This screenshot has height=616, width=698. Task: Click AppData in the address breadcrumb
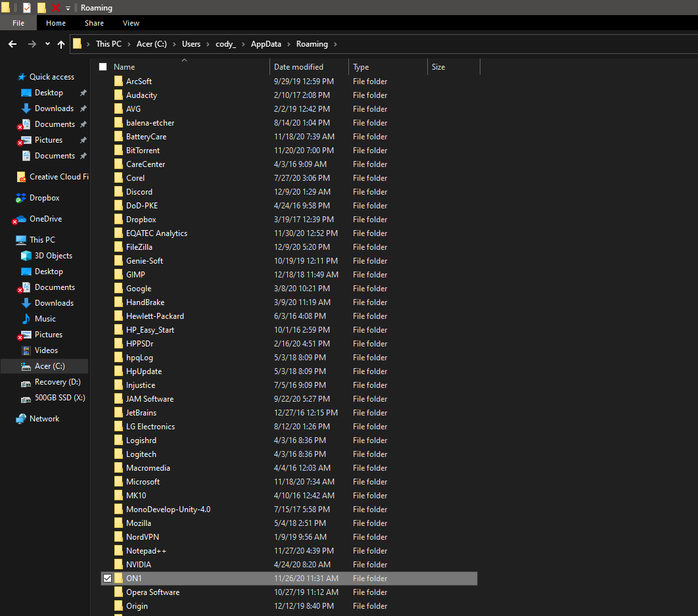pyautogui.click(x=266, y=44)
